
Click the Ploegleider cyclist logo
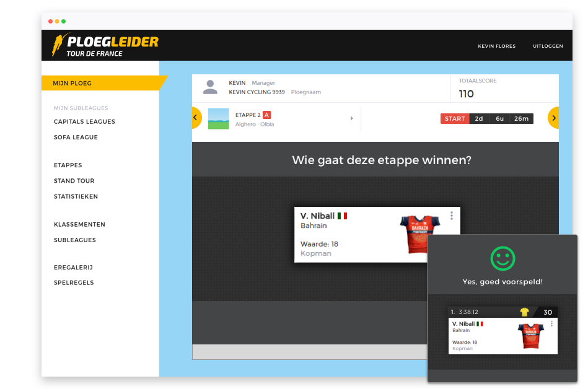[x=60, y=45]
